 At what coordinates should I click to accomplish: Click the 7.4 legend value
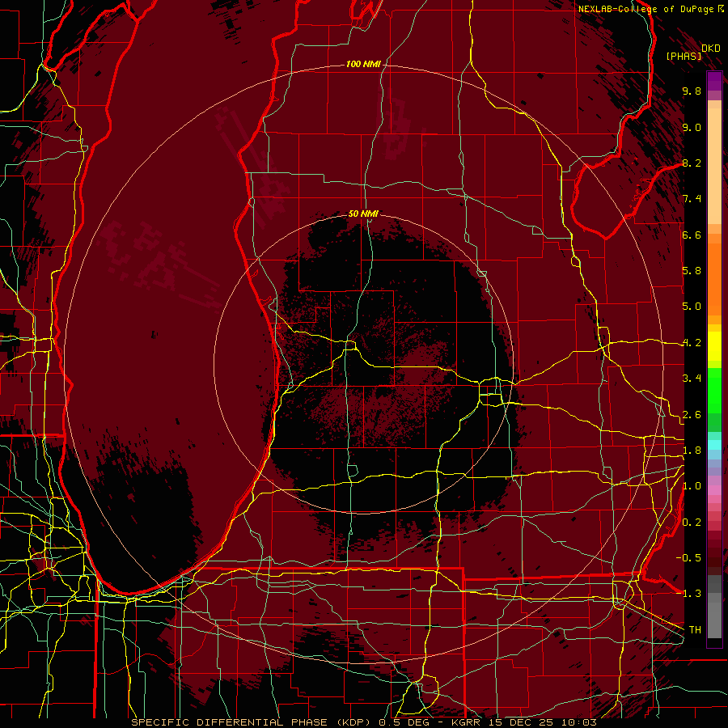692,199
